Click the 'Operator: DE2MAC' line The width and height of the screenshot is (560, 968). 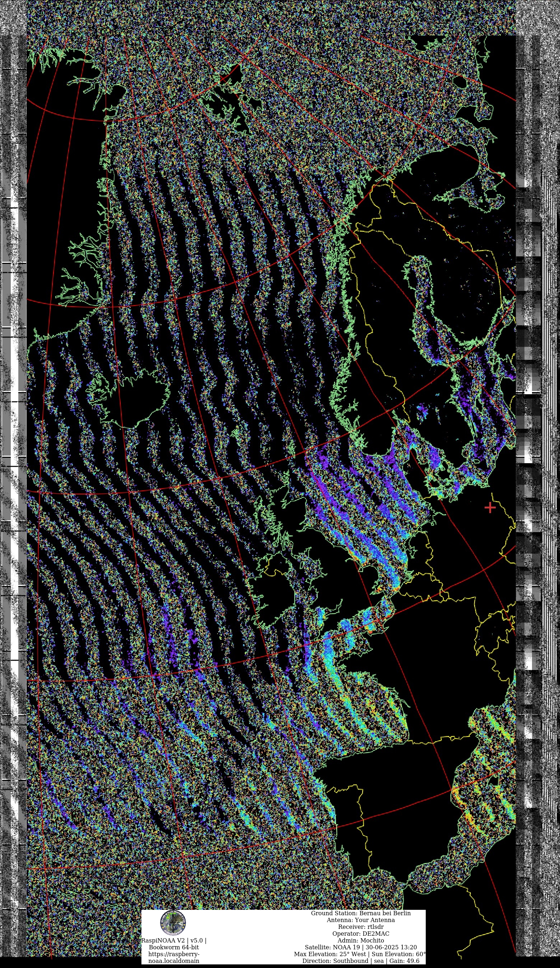(361, 934)
